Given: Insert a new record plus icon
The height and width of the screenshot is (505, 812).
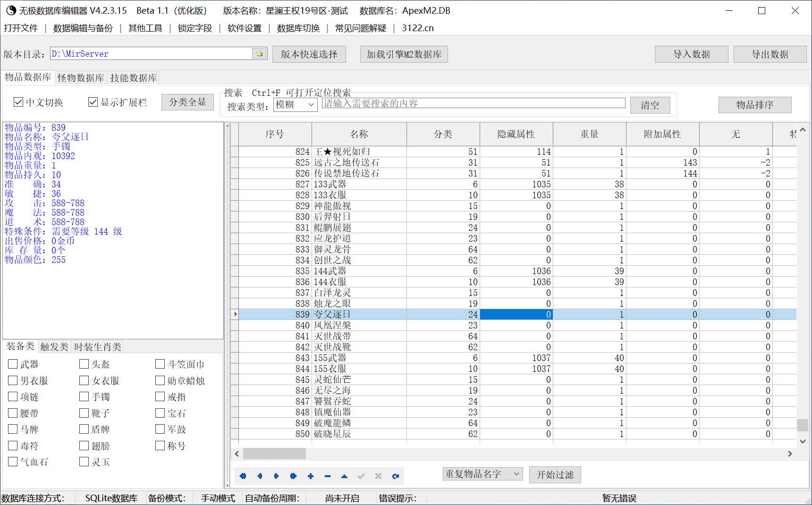Looking at the screenshot, I should coord(311,476).
